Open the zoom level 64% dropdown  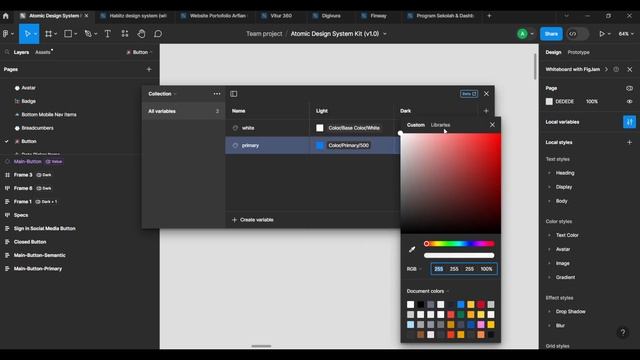(626, 34)
